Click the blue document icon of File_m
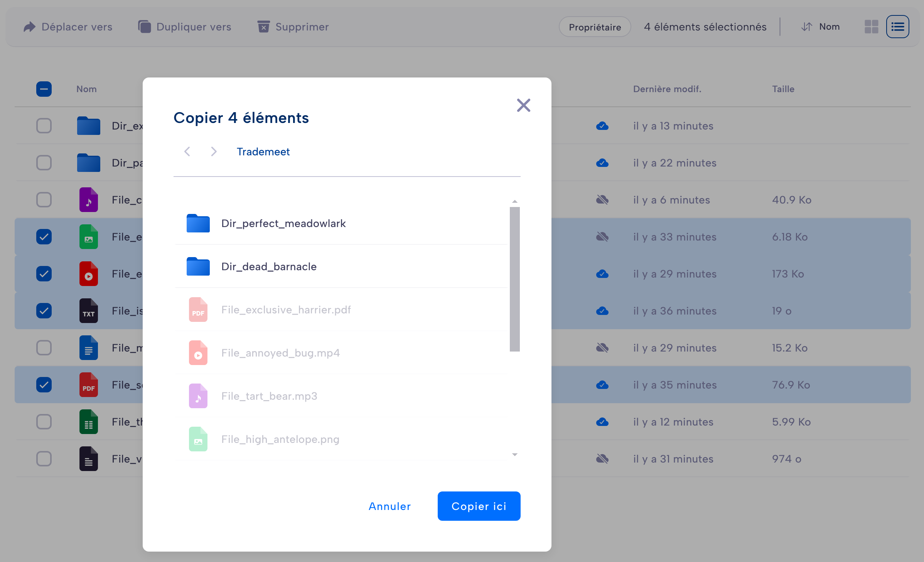The image size is (924, 562). 88,348
